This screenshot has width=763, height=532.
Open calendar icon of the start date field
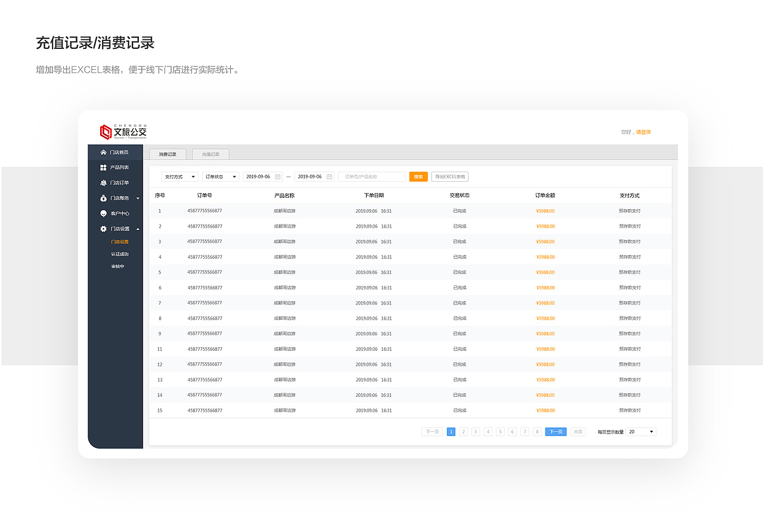[278, 177]
